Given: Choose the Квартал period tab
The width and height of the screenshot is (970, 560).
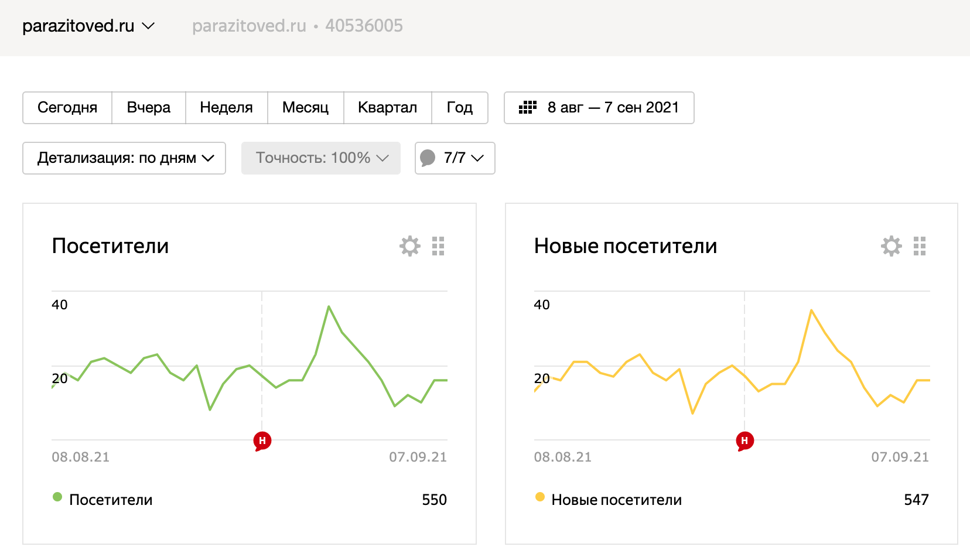Looking at the screenshot, I should 387,108.
